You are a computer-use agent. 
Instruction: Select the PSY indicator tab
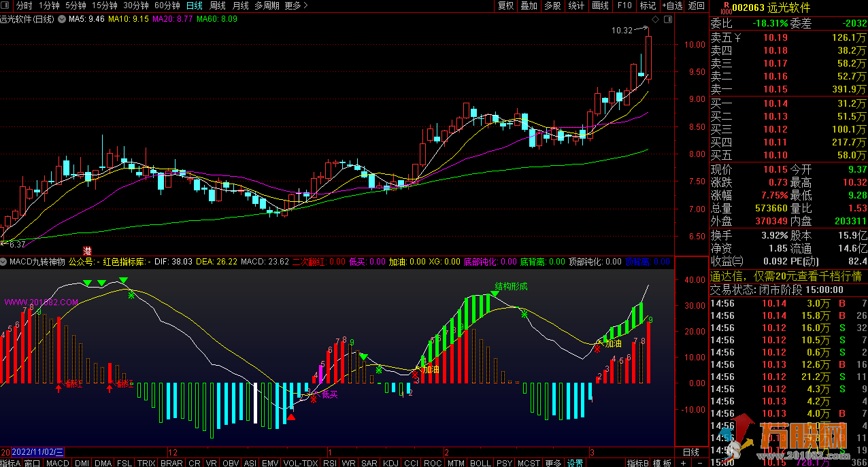click(x=504, y=462)
